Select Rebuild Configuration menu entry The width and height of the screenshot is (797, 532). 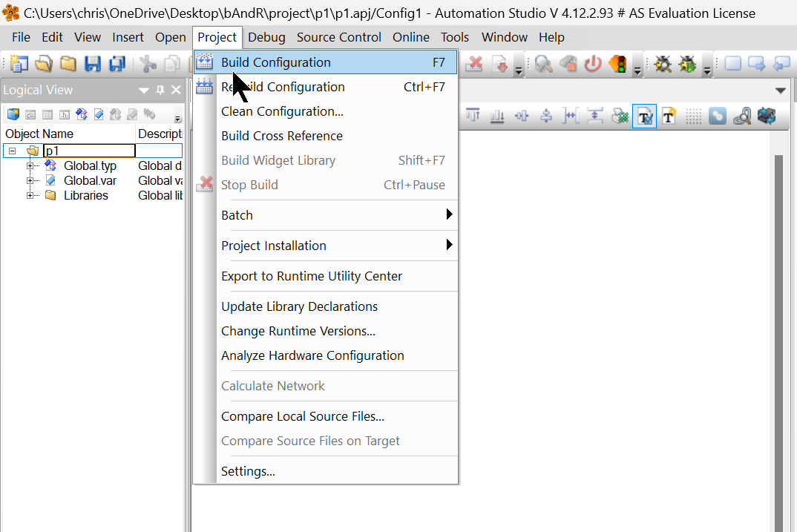325,87
